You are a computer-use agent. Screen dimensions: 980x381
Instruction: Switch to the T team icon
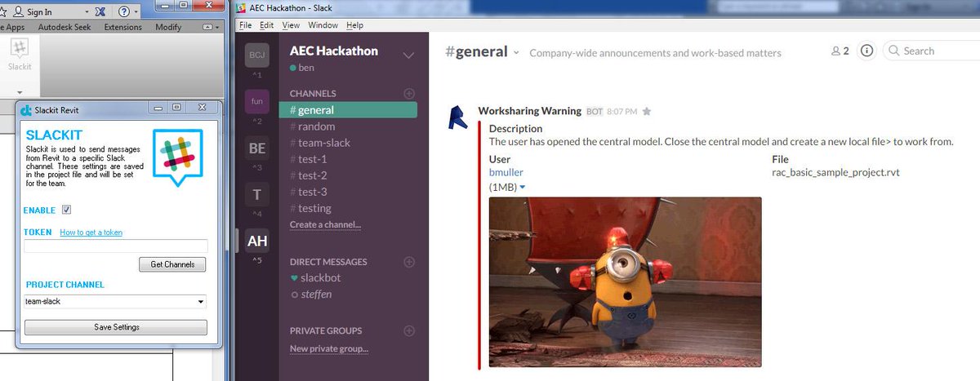pos(257,194)
